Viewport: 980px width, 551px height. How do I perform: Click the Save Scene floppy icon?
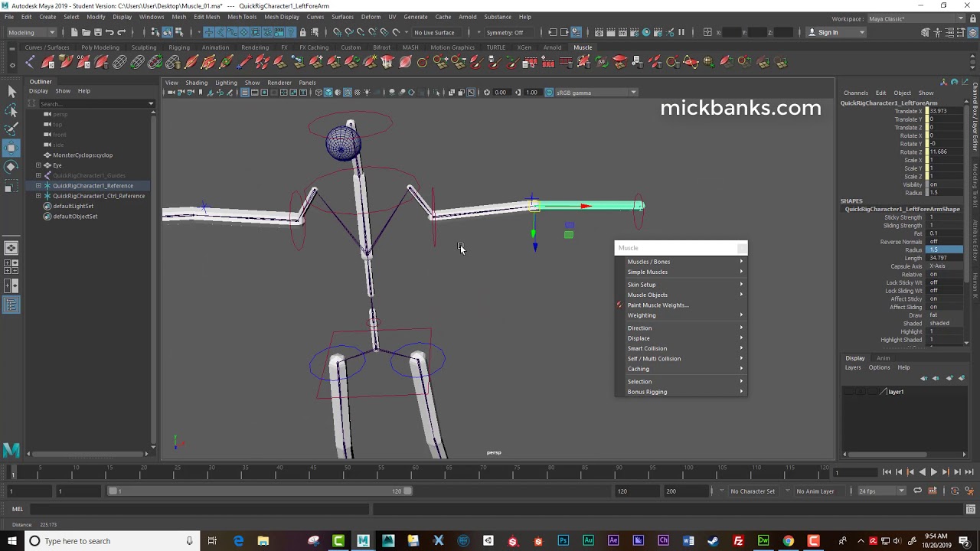(97, 32)
